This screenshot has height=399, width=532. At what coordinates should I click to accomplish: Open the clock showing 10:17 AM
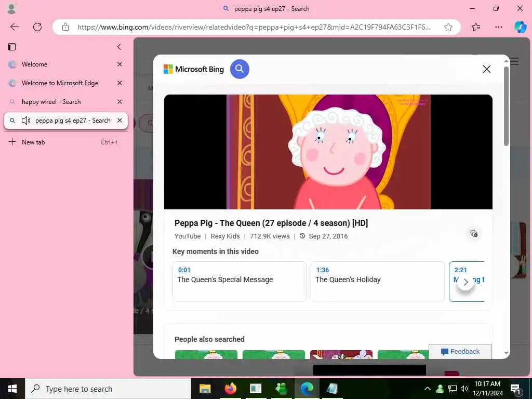point(487,389)
